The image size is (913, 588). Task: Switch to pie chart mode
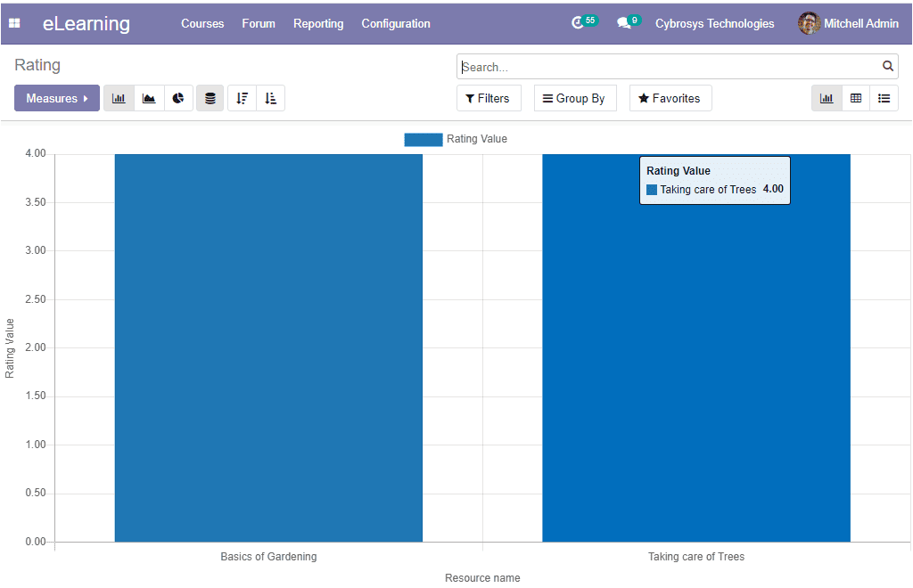(178, 98)
